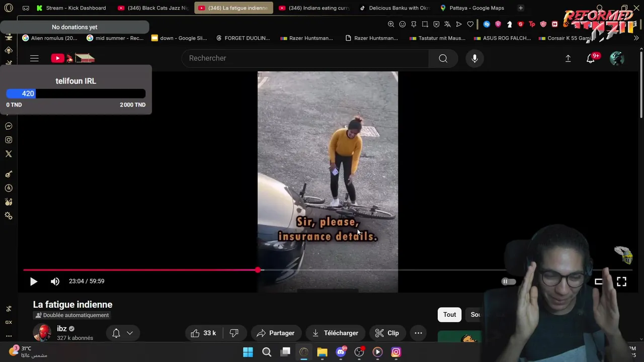
Task: Start voice search with microphone icon
Action: point(474,58)
